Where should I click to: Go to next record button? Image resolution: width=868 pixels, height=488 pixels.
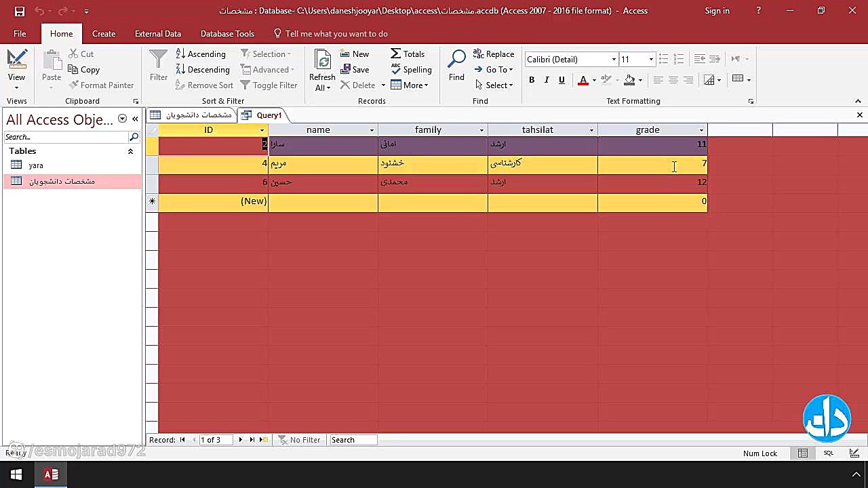click(240, 440)
